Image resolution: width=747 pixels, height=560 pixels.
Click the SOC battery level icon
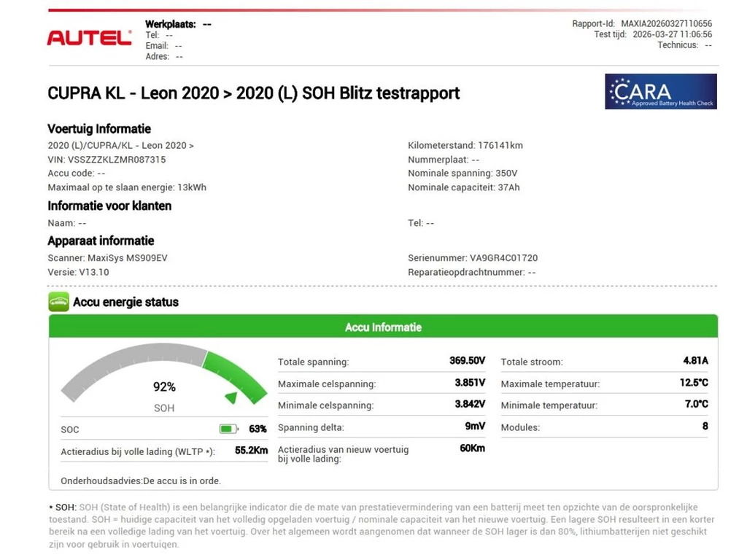pos(229,429)
